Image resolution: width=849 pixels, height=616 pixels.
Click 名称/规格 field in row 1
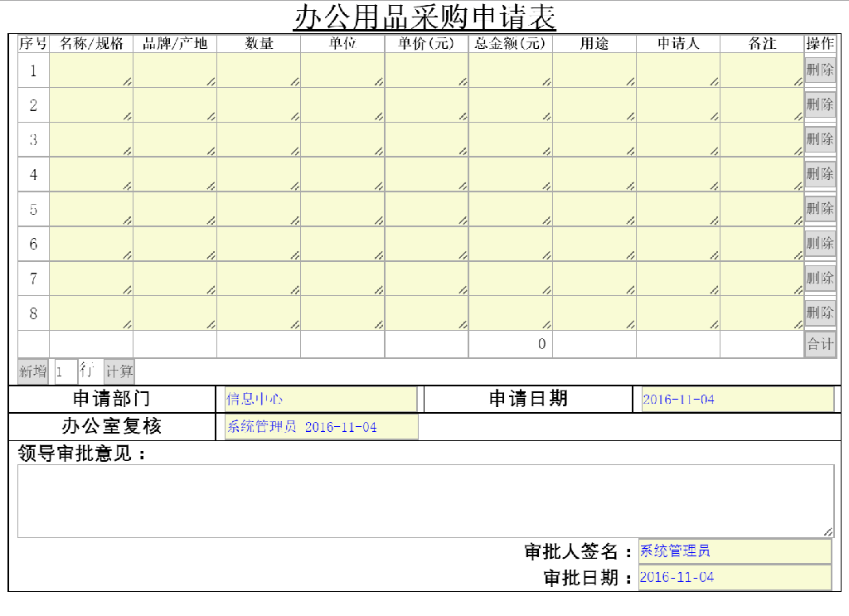(x=91, y=70)
